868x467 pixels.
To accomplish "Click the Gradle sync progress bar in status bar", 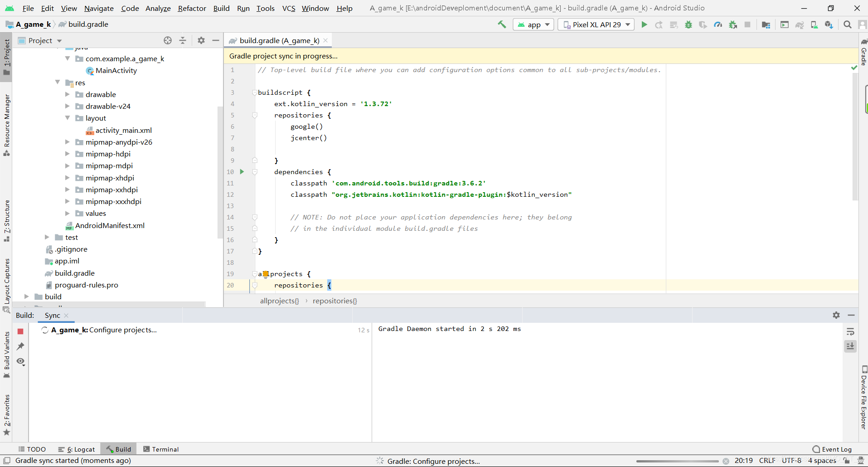I will point(677,461).
